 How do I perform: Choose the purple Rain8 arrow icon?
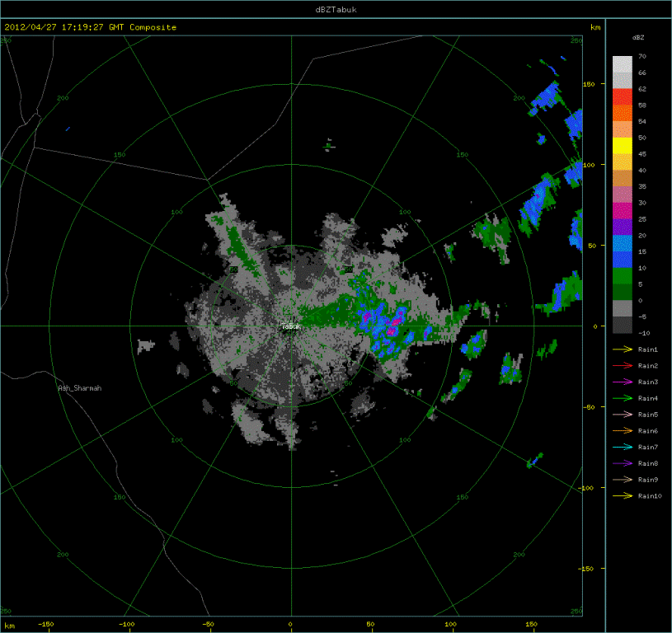click(623, 463)
